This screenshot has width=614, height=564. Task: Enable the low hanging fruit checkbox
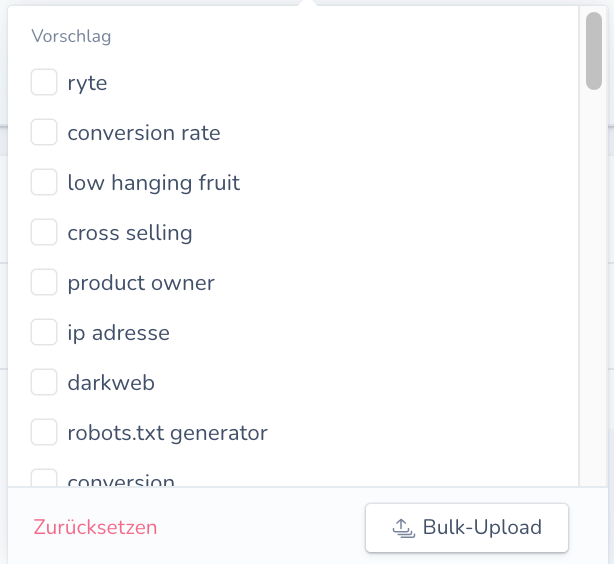click(x=44, y=182)
